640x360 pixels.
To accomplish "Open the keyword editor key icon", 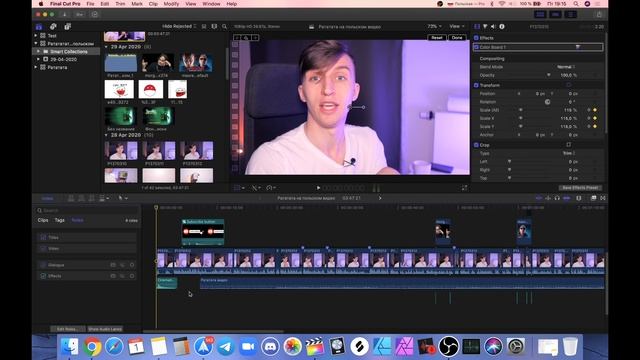I will [80, 14].
